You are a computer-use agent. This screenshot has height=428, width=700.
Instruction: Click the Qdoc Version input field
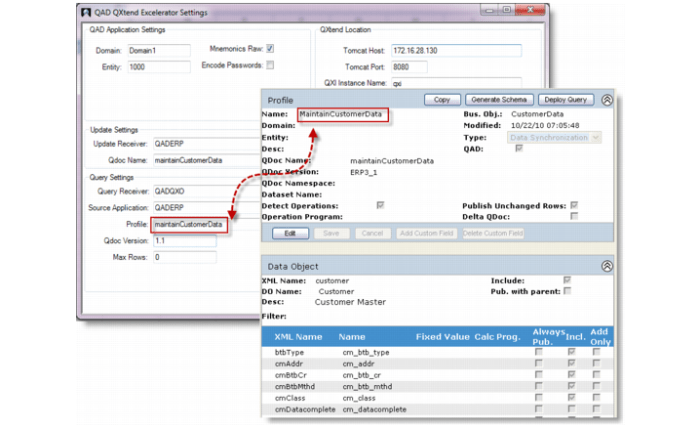coord(185,241)
